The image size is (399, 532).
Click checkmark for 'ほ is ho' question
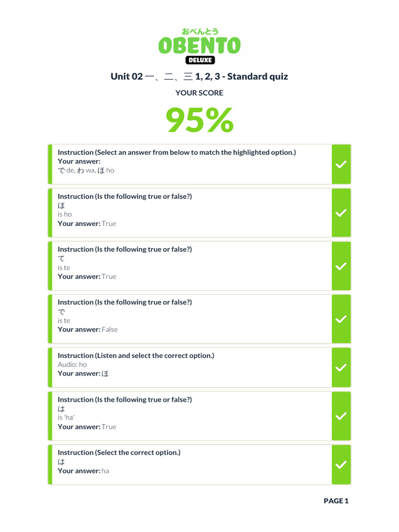point(341,213)
